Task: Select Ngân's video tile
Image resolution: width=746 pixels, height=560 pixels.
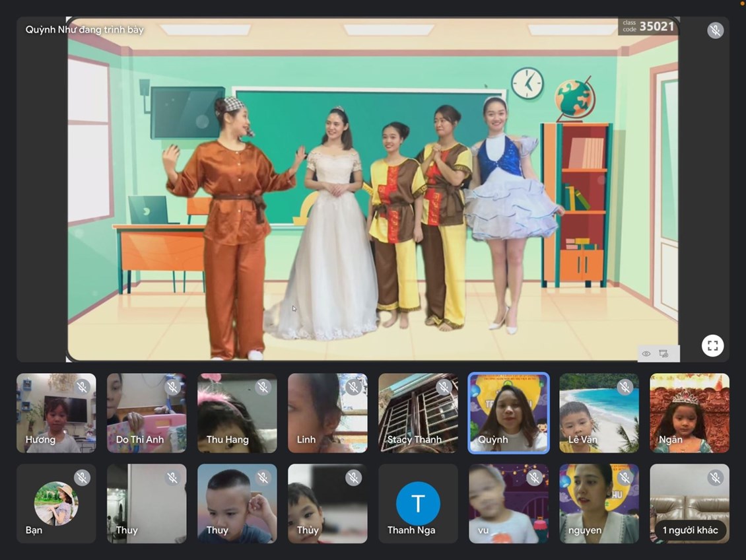Action: [x=689, y=413]
